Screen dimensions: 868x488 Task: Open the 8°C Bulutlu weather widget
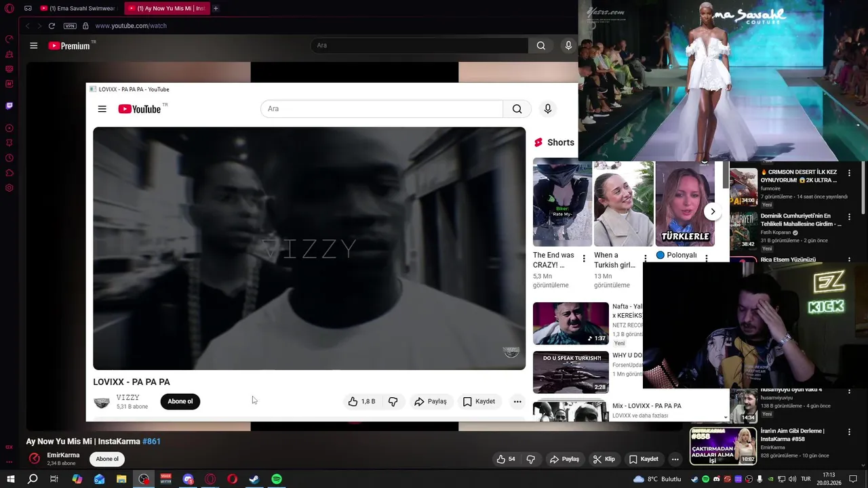click(657, 479)
